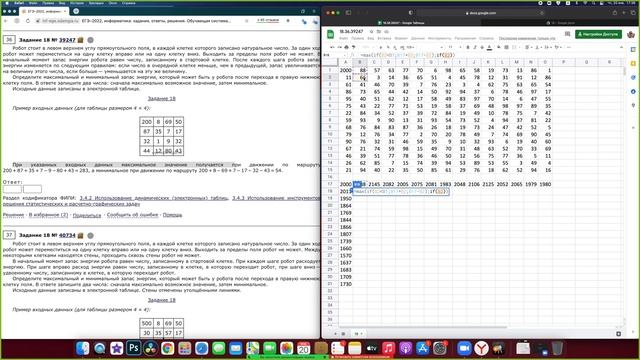Open horizontal align dropdown in Sheets toolbar
The height and width of the screenshot is (360, 640).
[x=529, y=47]
